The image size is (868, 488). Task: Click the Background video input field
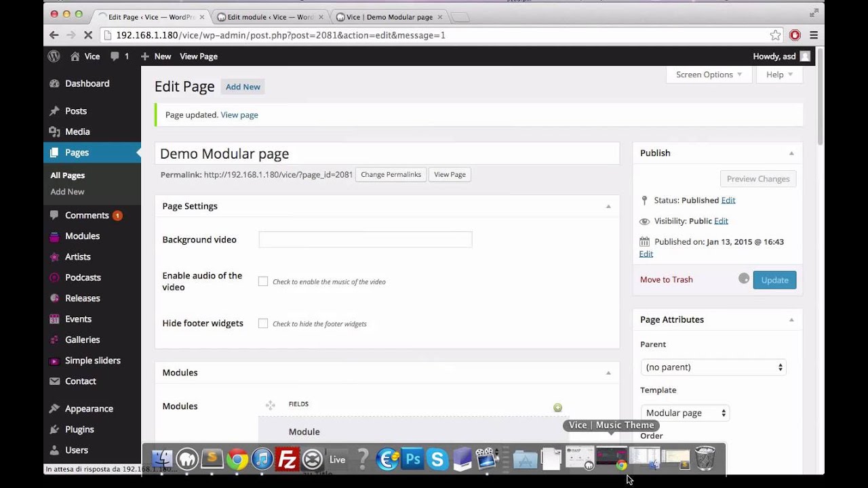366,239
